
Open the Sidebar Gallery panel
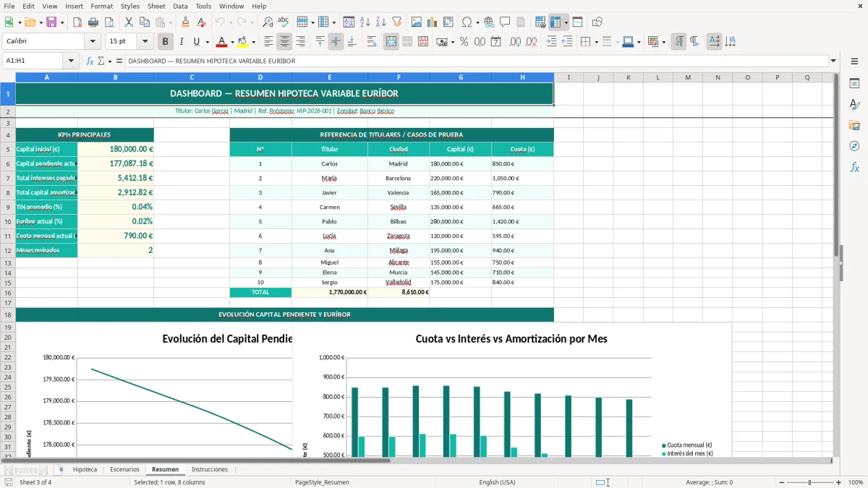(x=854, y=125)
